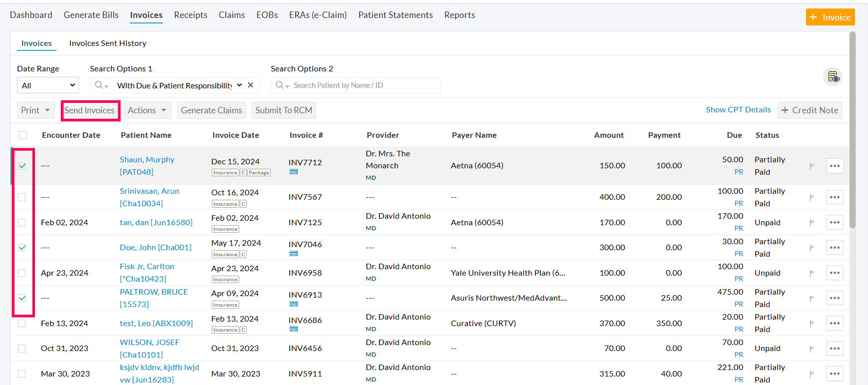Switch to the Dashboard menu
The width and height of the screenshot is (868, 385).
[x=31, y=15]
